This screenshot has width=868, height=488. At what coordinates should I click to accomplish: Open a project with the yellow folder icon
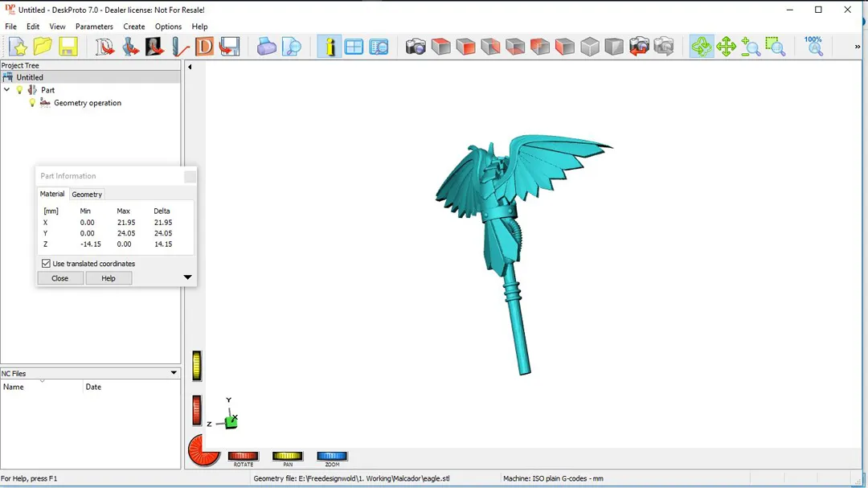click(43, 47)
